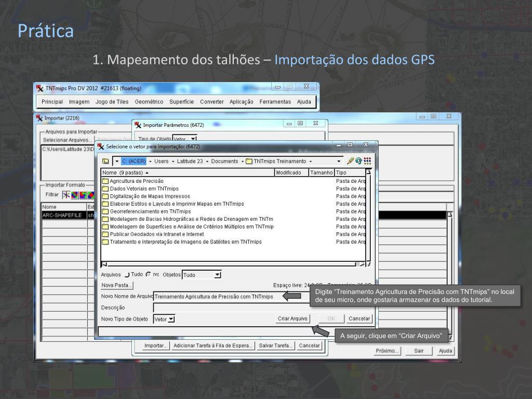Open the Converter menu

tap(212, 102)
